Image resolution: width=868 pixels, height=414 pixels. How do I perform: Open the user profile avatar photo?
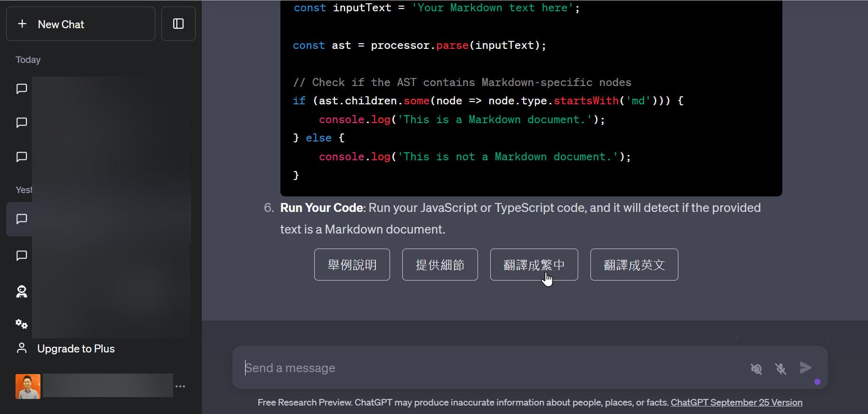[x=28, y=386]
